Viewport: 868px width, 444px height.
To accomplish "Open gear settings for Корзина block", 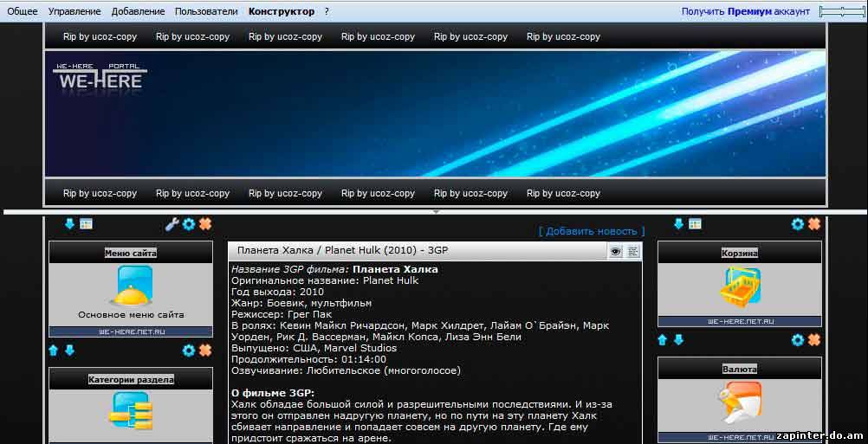I will (x=798, y=224).
